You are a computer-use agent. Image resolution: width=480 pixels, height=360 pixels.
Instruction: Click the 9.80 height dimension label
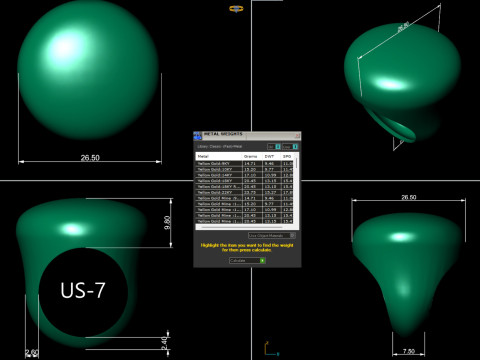[x=167, y=223]
